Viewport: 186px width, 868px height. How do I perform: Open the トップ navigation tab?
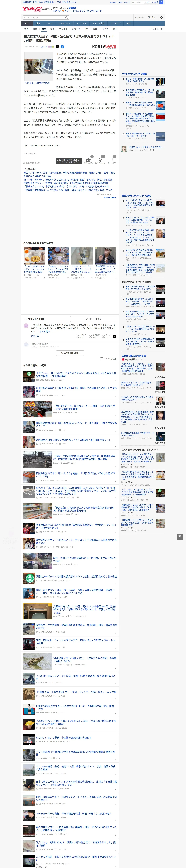point(27,24)
